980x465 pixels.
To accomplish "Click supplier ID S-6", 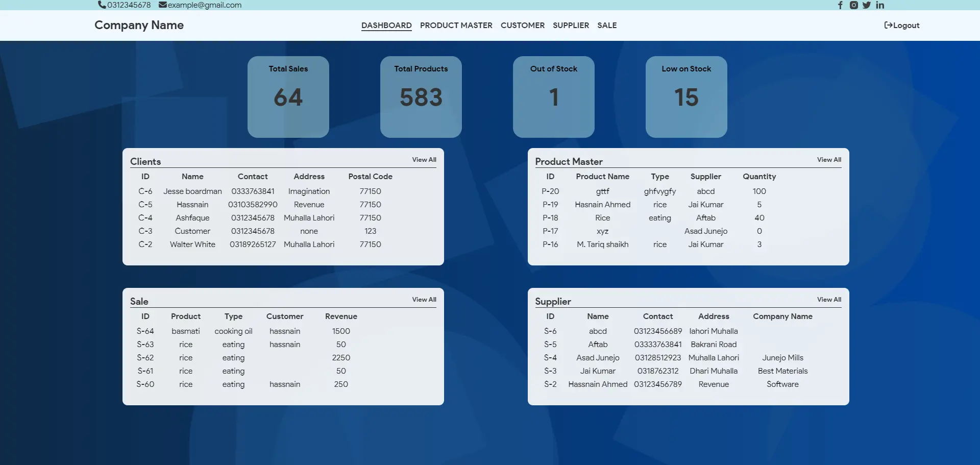I will (550, 331).
